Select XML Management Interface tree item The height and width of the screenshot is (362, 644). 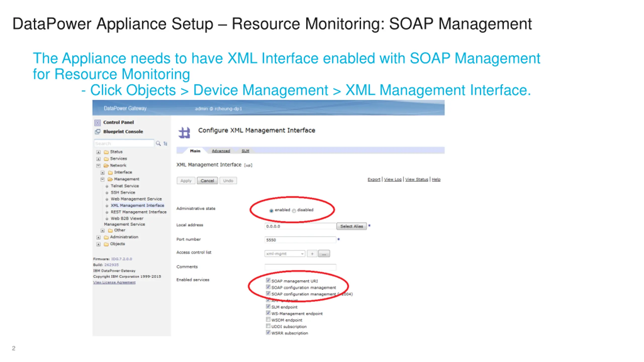pyautogui.click(x=137, y=205)
